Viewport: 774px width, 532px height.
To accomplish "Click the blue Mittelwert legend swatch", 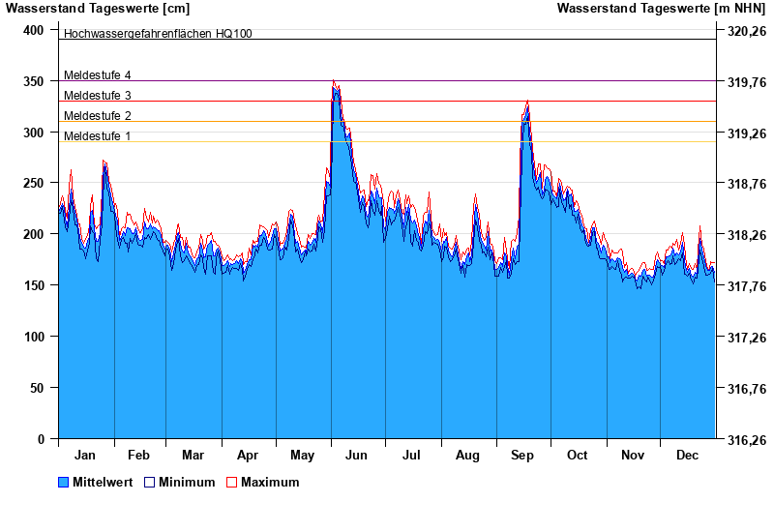I will point(64,482).
